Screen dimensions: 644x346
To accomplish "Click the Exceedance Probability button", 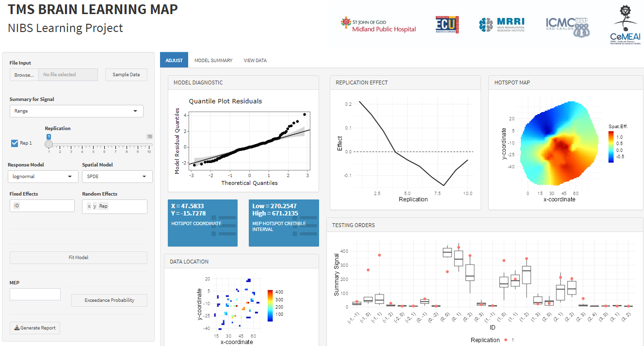I will [109, 300].
